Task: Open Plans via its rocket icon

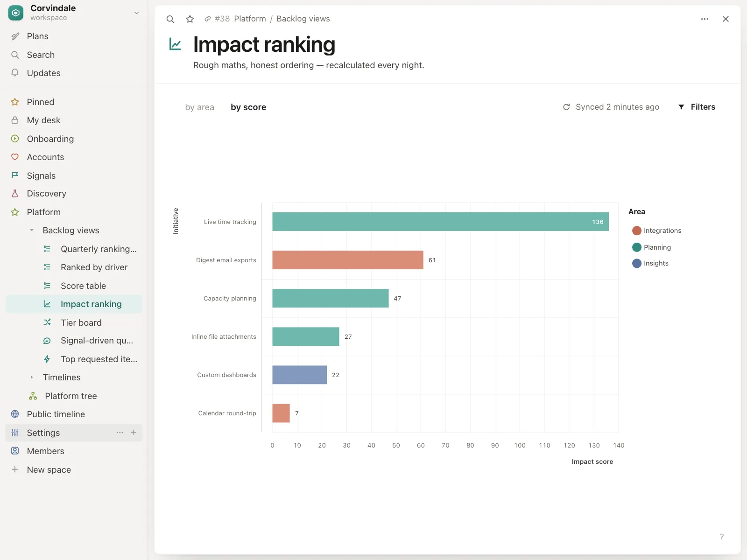Action: (x=15, y=36)
